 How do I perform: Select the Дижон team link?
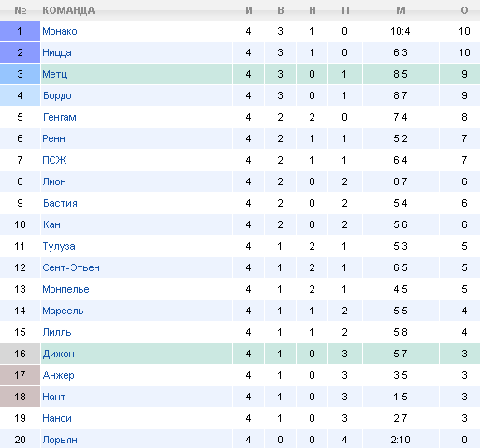[59, 354]
